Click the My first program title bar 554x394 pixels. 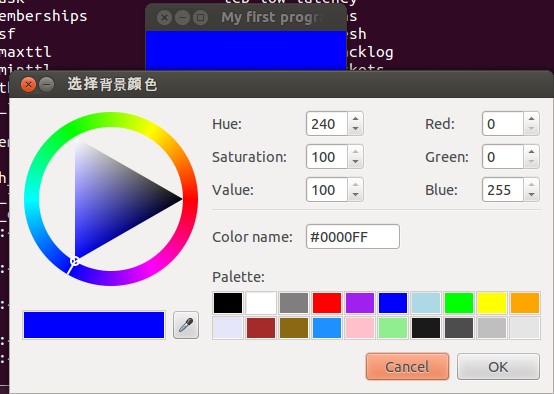click(x=246, y=17)
